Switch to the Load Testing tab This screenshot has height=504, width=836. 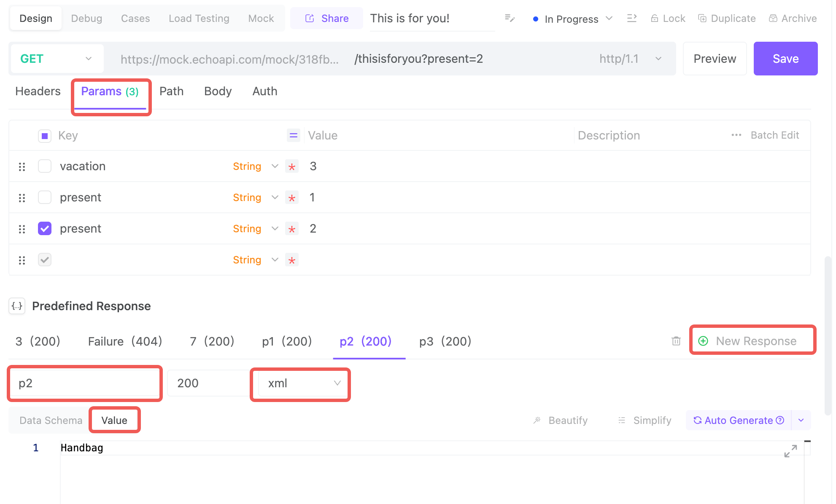tap(199, 18)
